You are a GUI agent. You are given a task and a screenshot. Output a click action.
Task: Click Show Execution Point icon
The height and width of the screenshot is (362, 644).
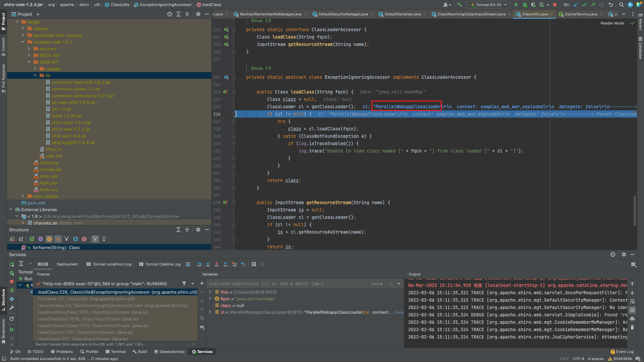pyautogui.click(x=188, y=264)
